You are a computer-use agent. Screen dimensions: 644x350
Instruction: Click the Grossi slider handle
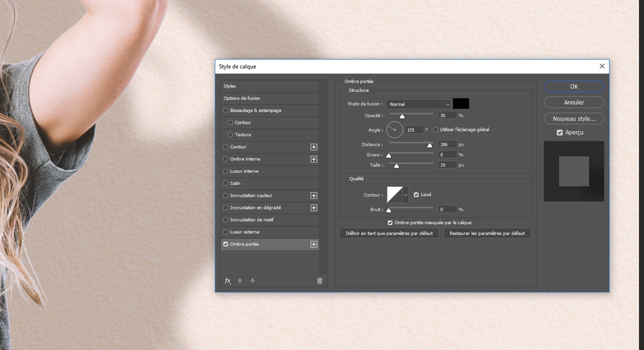388,156
